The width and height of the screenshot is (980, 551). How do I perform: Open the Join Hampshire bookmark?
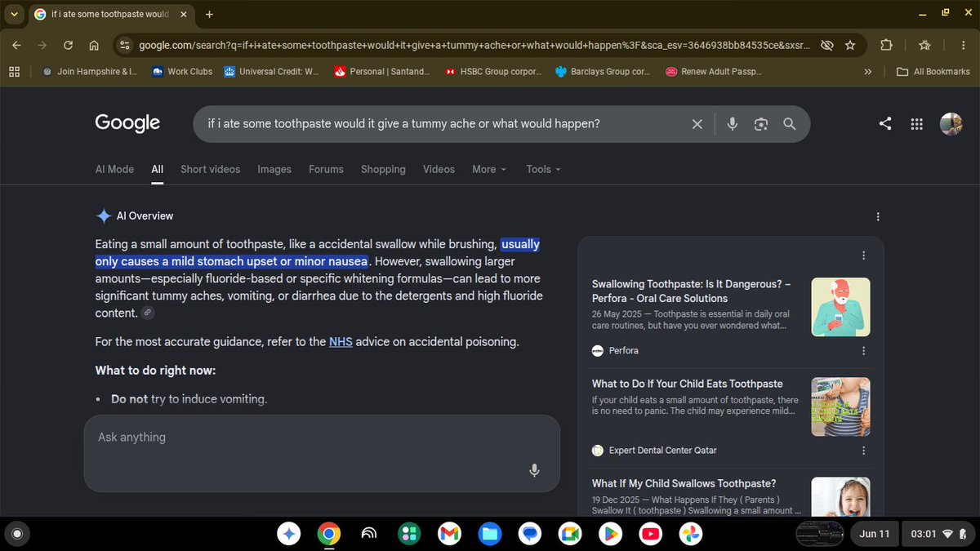[90, 72]
